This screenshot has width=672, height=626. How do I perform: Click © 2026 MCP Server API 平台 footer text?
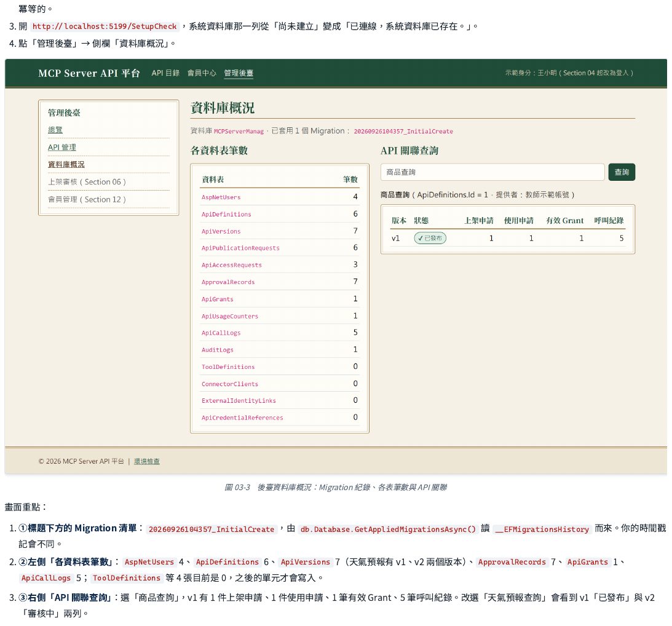coord(81,461)
